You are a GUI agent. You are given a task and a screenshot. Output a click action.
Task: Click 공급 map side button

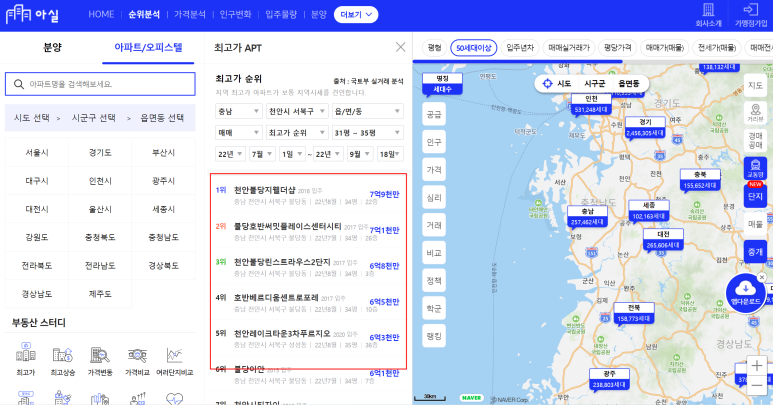click(434, 114)
